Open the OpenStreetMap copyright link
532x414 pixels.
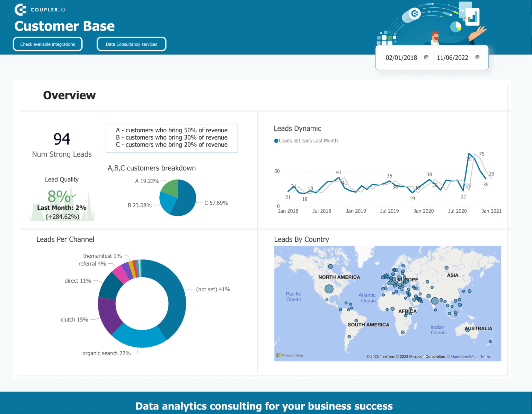coord(462,356)
